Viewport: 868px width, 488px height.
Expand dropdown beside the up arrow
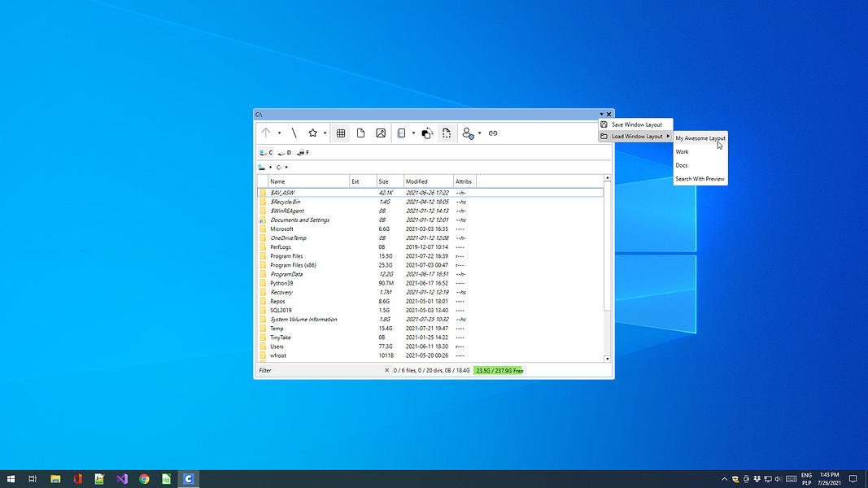(x=279, y=133)
